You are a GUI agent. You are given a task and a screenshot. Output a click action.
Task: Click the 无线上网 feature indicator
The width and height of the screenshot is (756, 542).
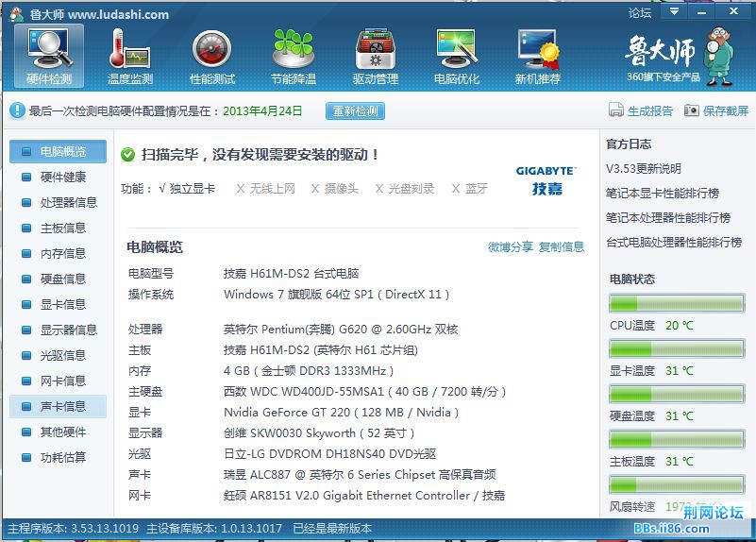[x=265, y=189]
